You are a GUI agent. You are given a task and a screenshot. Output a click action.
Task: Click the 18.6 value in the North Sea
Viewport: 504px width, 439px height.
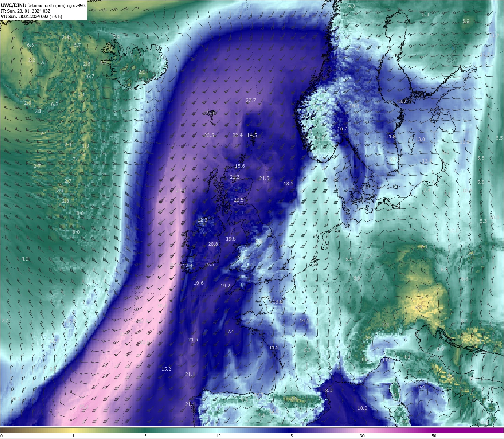tap(288, 184)
